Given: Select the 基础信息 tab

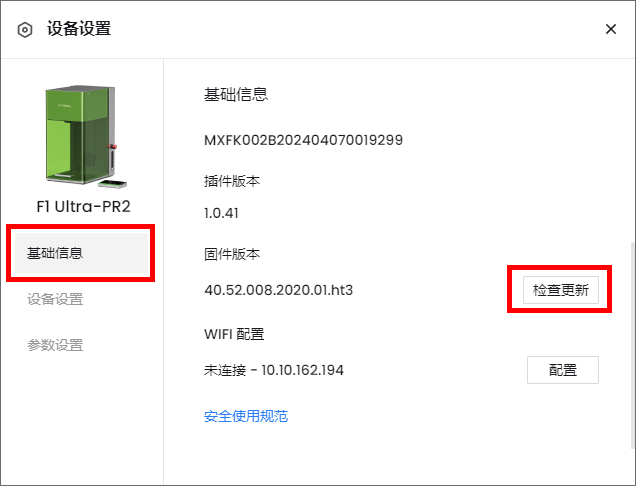Looking at the screenshot, I should pyautogui.click(x=81, y=253).
